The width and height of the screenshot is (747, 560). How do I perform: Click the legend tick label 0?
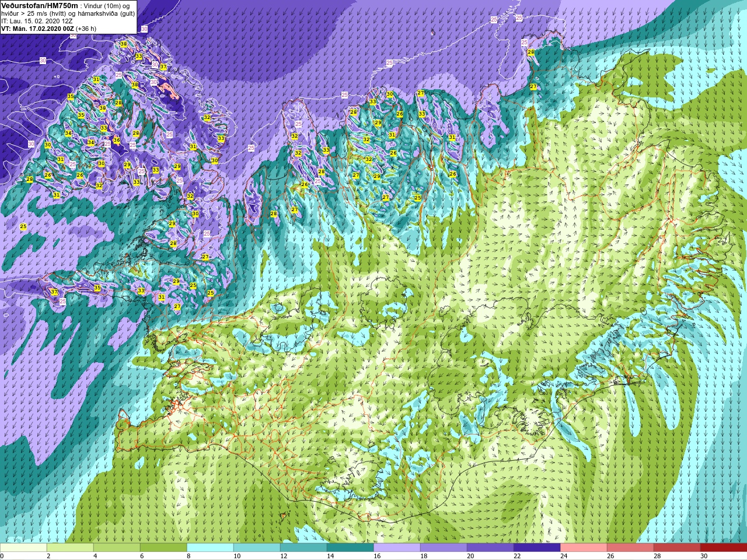[2, 556]
